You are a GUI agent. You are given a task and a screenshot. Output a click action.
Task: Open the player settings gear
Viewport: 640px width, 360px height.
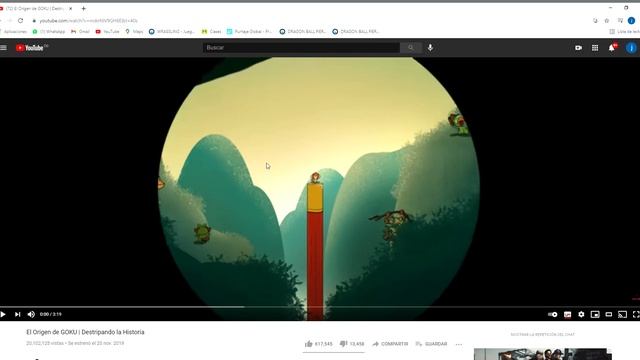(581, 314)
